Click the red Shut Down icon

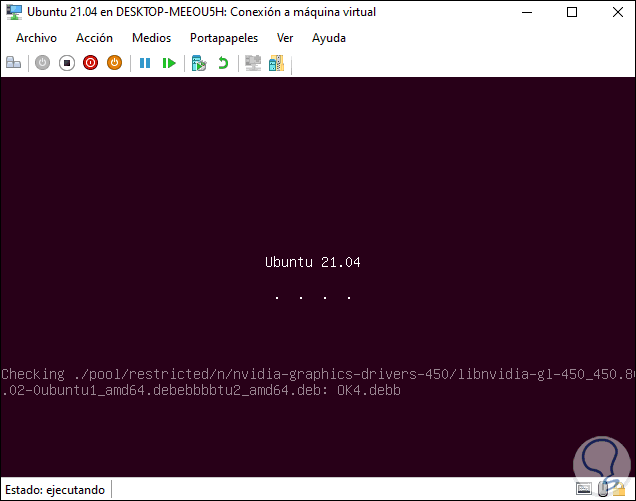coord(90,63)
